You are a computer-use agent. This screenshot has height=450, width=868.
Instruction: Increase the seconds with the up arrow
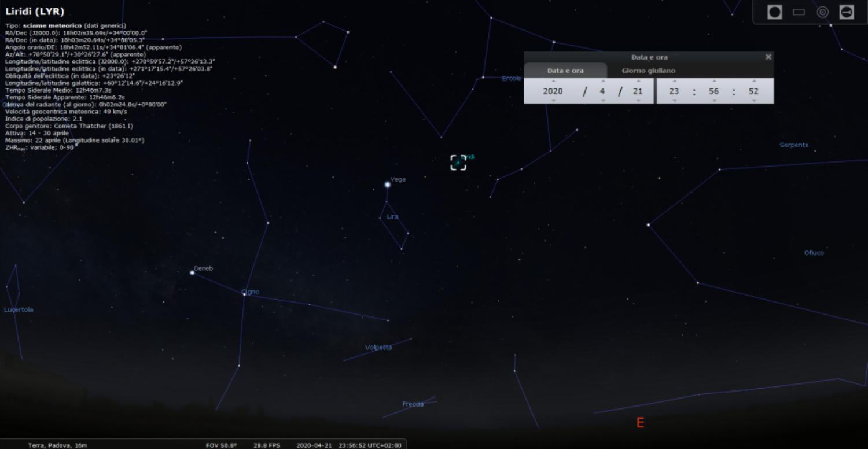[x=753, y=82]
